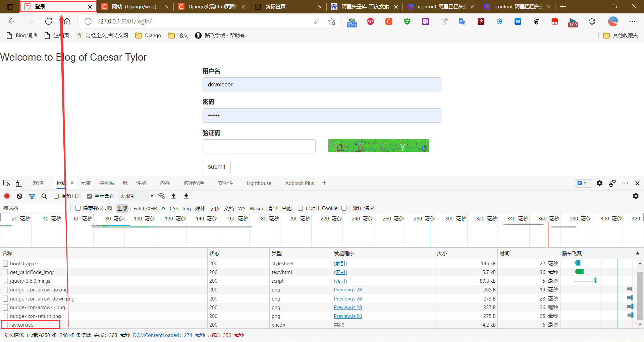Screen dimensions: 644x342
Task: Switch to 新标签页 browser tab
Action: click(x=287, y=7)
